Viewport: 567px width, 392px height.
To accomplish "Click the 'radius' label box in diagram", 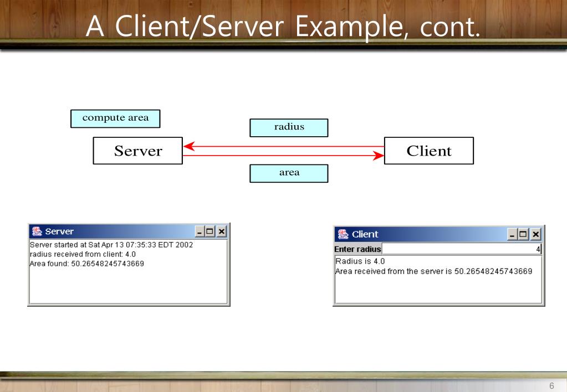I will tap(289, 127).
